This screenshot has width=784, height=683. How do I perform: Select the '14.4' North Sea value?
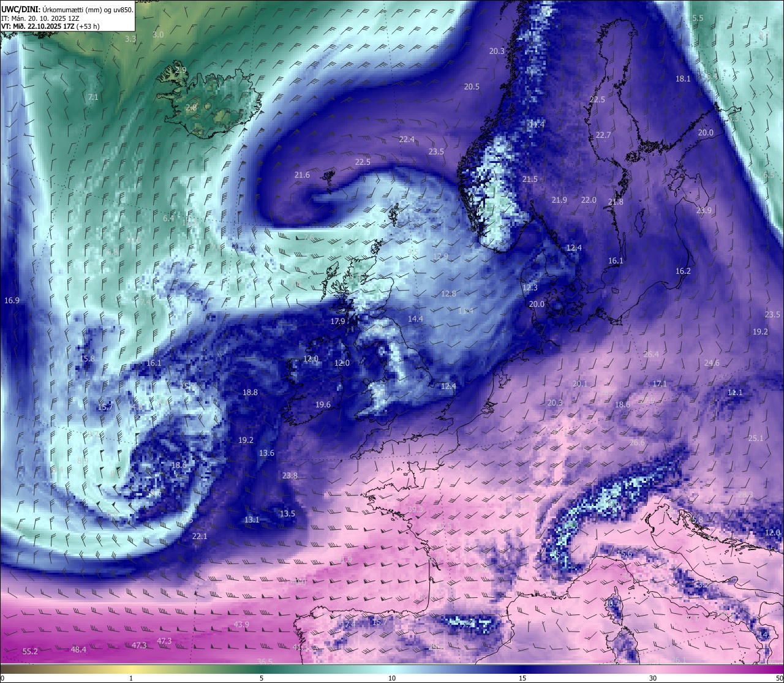pyautogui.click(x=415, y=319)
